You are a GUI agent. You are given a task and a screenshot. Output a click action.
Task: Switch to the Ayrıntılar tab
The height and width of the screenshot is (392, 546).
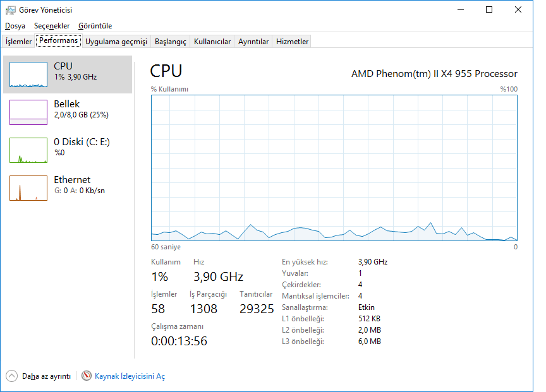click(253, 42)
